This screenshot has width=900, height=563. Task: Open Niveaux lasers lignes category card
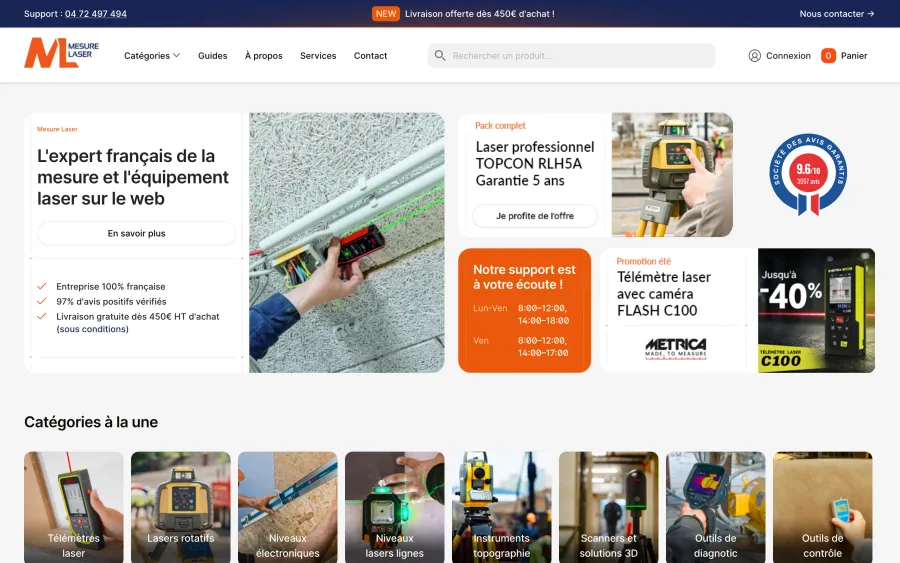tap(394, 507)
